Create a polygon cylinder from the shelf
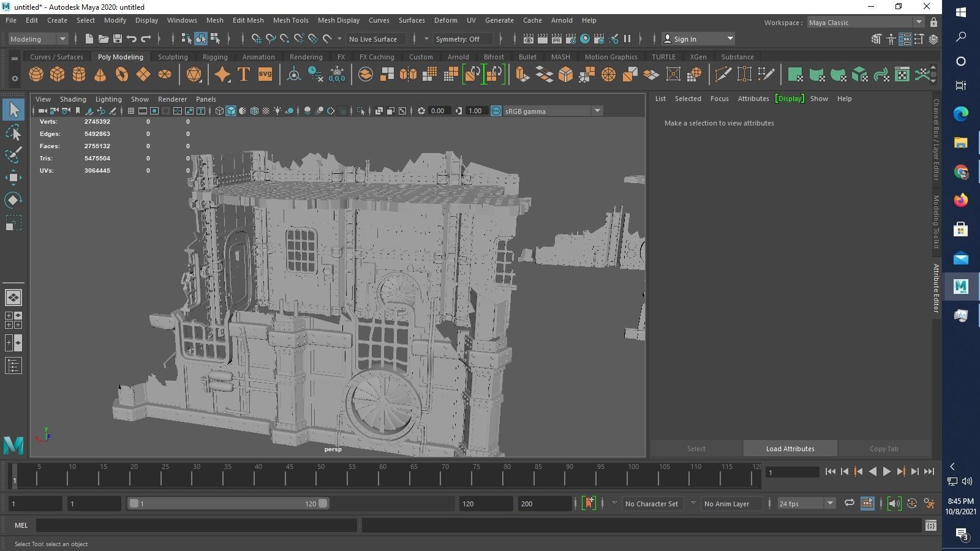The width and height of the screenshot is (980, 551). [x=79, y=75]
